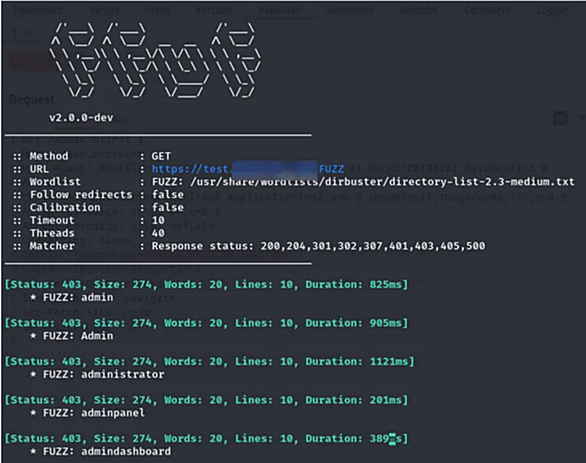Click the Threads label
Image resolution: width=586 pixels, height=463 pixels.
pyautogui.click(x=52, y=233)
